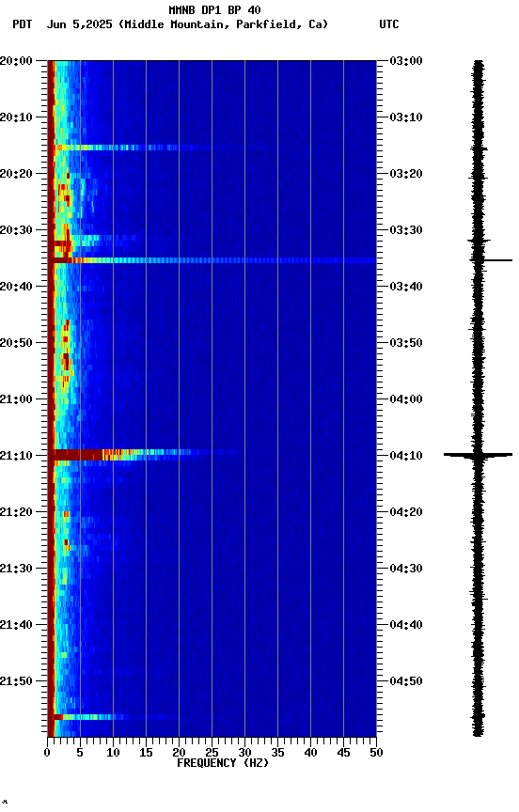Click the 21:40 PDT time label
Viewport: 519px width, 812px height.
click(16, 625)
